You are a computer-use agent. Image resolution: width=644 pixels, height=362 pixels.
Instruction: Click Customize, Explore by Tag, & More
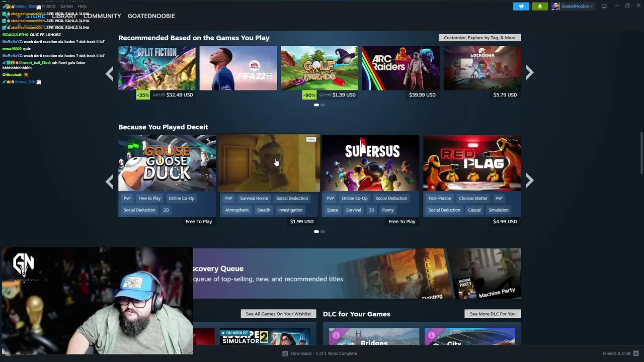tap(479, 38)
